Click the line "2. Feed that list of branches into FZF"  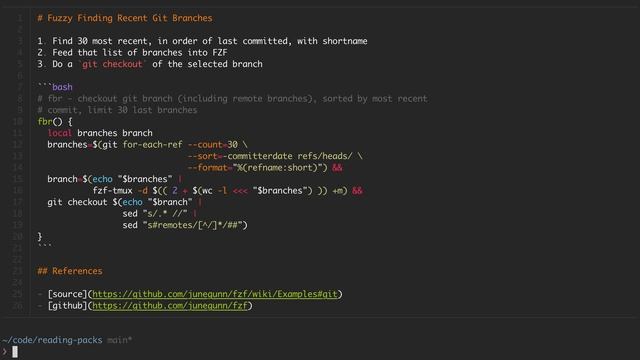point(132,52)
